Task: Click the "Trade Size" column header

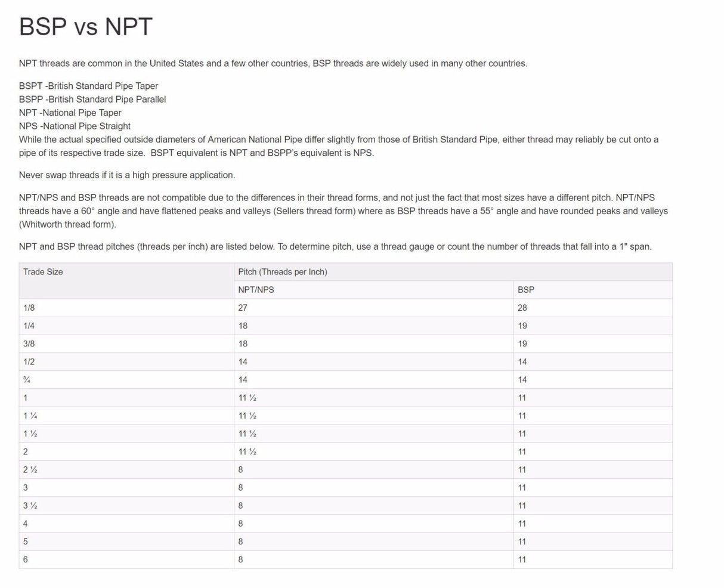Action: point(43,272)
